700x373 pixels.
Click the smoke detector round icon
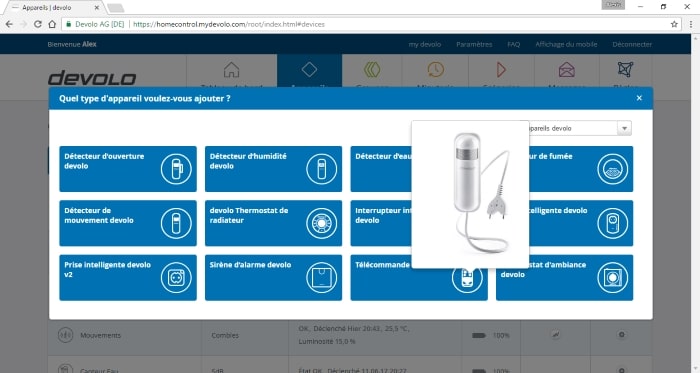click(612, 169)
